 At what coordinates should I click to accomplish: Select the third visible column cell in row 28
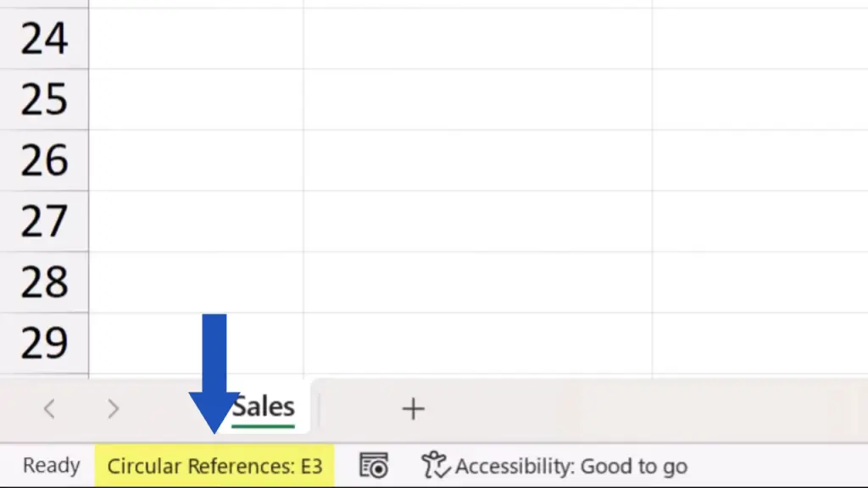tap(759, 283)
